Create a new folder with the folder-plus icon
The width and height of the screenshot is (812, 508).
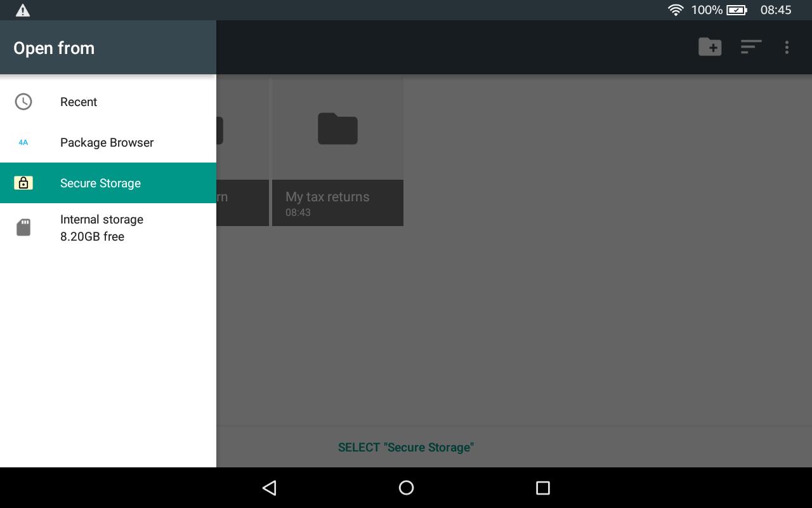pyautogui.click(x=710, y=47)
